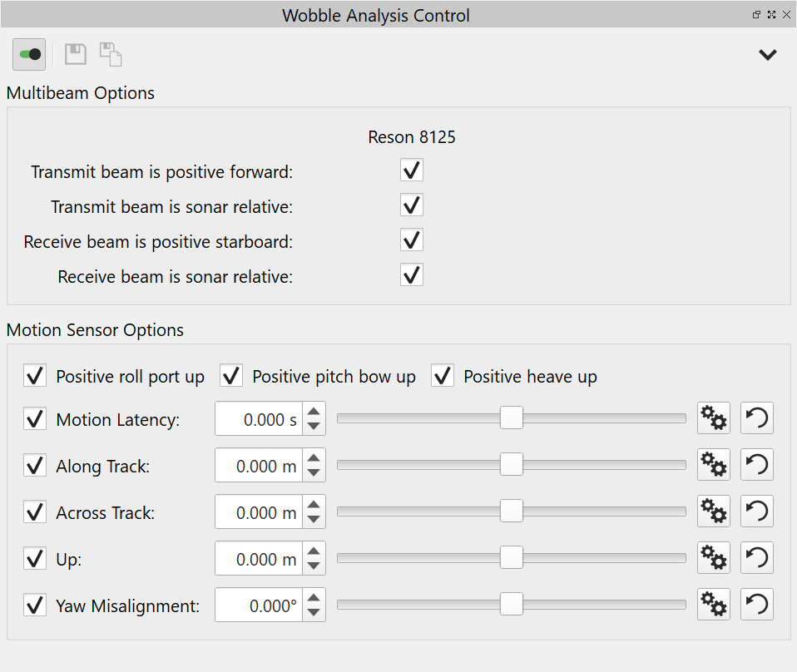Float the Wobble Analysis Control panel
The width and height of the screenshot is (797, 672).
click(x=757, y=15)
